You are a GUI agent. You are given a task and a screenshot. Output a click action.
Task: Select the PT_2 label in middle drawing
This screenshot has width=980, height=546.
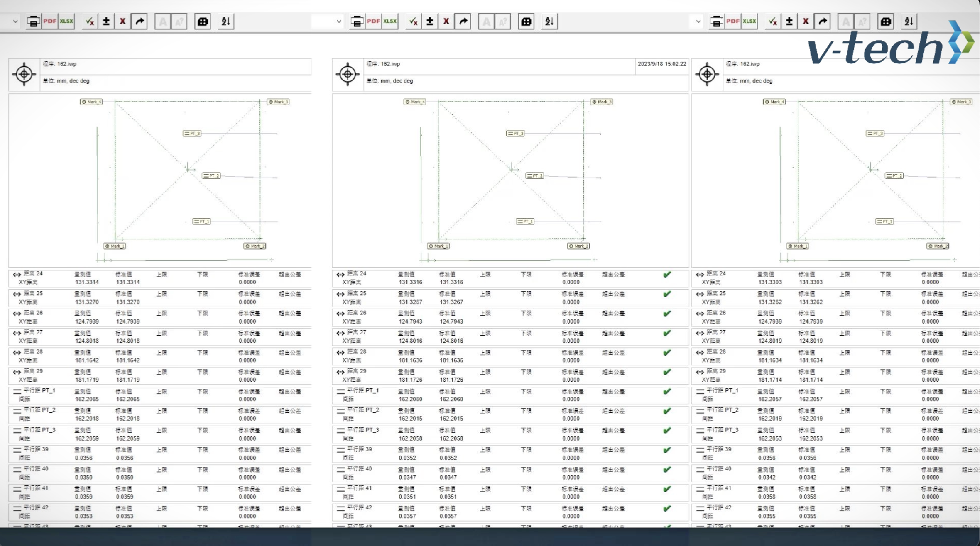coord(535,176)
